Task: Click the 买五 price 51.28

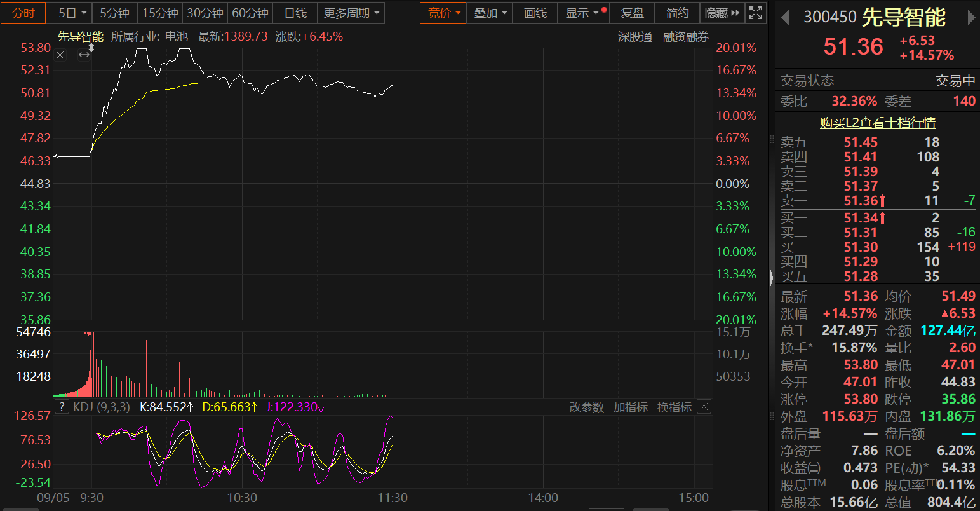Action: click(x=861, y=276)
